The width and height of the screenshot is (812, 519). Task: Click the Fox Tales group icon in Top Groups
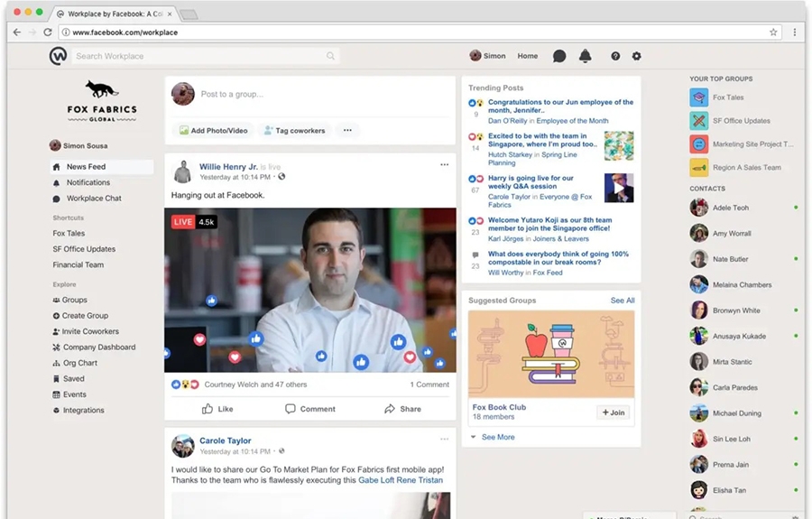[x=699, y=97]
